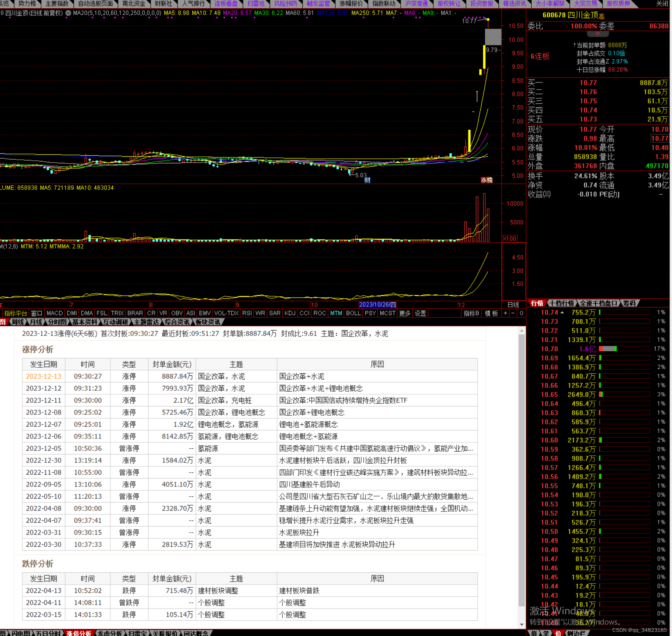Switch to the BOLL indicator

click(353, 313)
